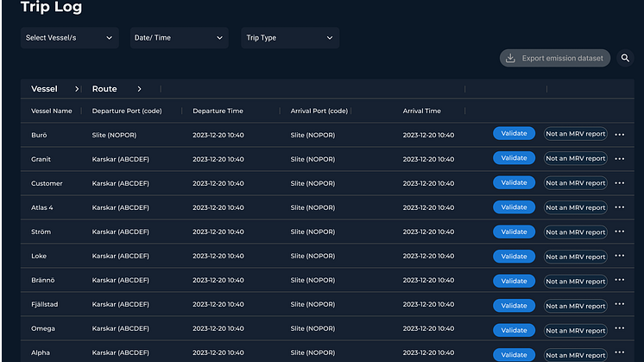Open the three-dot menu for Granit

click(619, 159)
